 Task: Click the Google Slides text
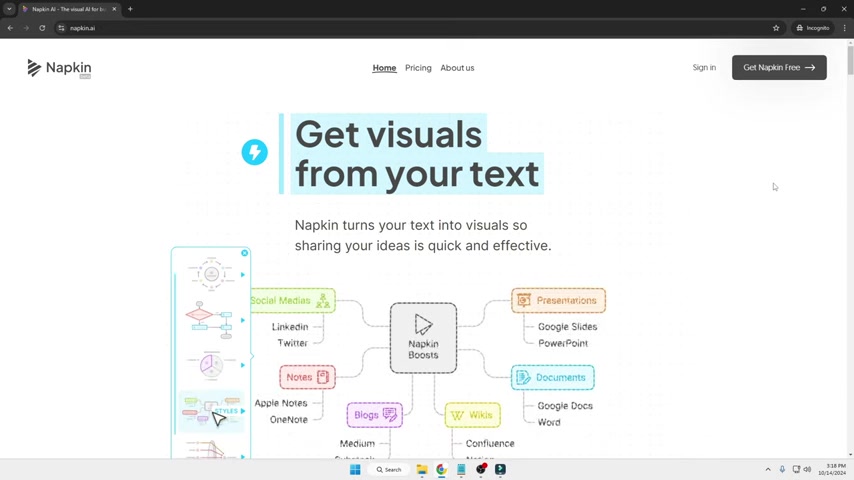[568, 326]
